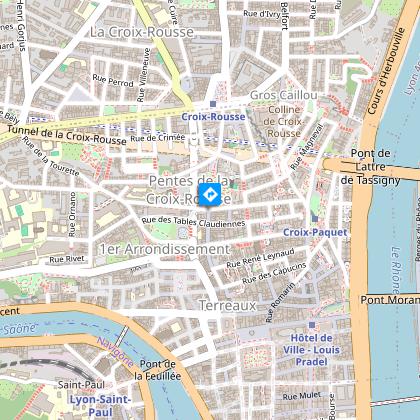Click the Lyon-Saint-Paul station label
The width and height of the screenshot is (420, 420).
point(100,405)
